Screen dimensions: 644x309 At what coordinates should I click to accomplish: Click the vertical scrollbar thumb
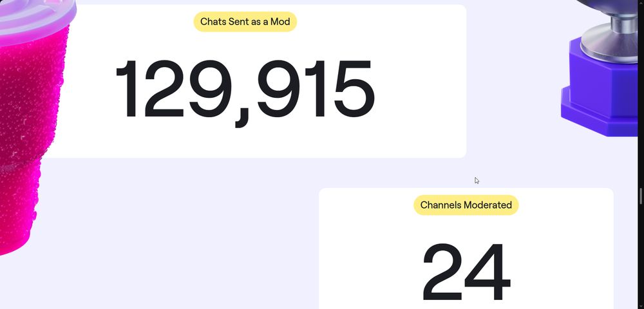(641, 196)
